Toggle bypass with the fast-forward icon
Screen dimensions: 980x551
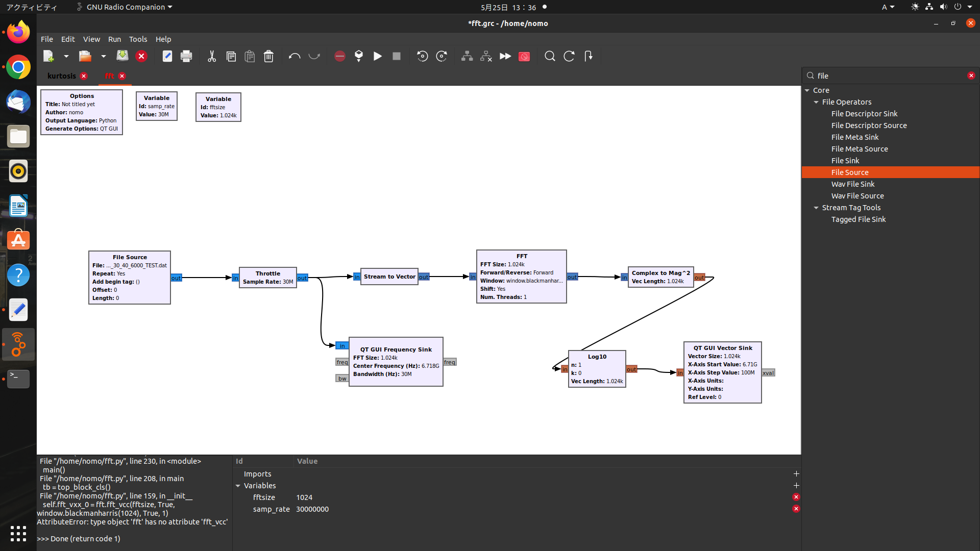tap(505, 56)
